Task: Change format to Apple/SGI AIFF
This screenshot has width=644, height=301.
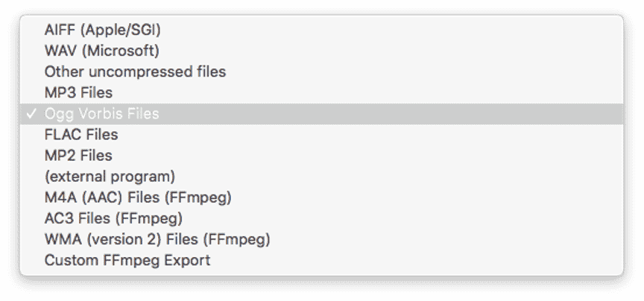Action: (102, 31)
